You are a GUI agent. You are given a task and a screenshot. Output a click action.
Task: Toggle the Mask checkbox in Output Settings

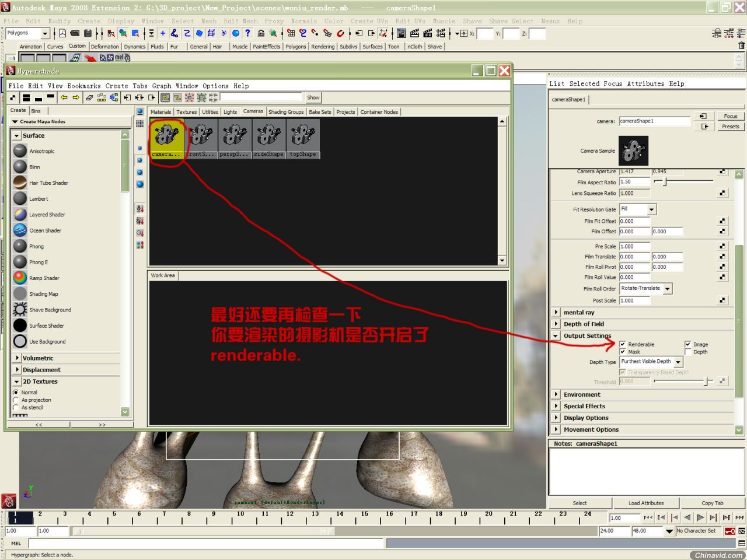click(x=623, y=352)
